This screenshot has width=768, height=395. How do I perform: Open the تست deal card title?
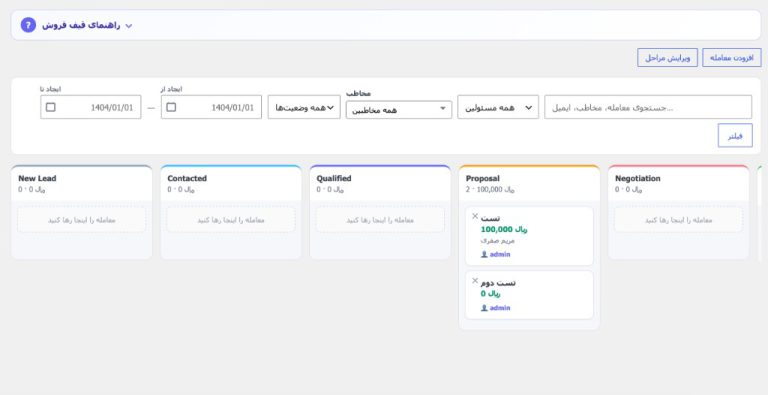(490, 218)
